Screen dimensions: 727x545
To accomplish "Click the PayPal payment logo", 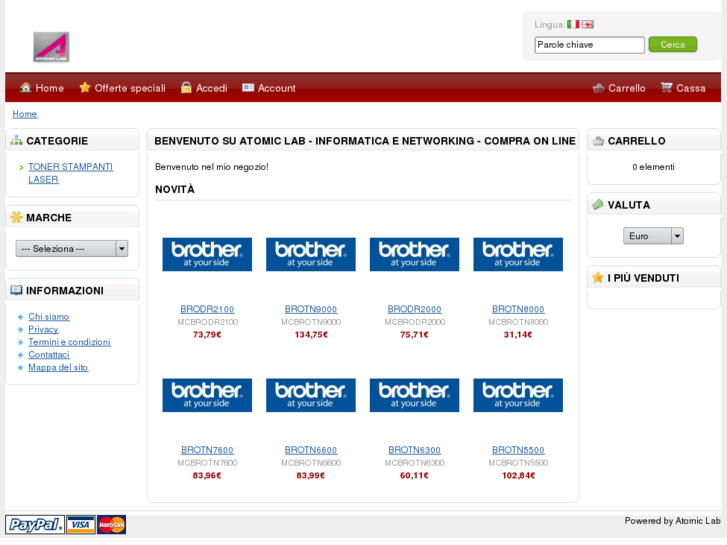I will pos(35,525).
